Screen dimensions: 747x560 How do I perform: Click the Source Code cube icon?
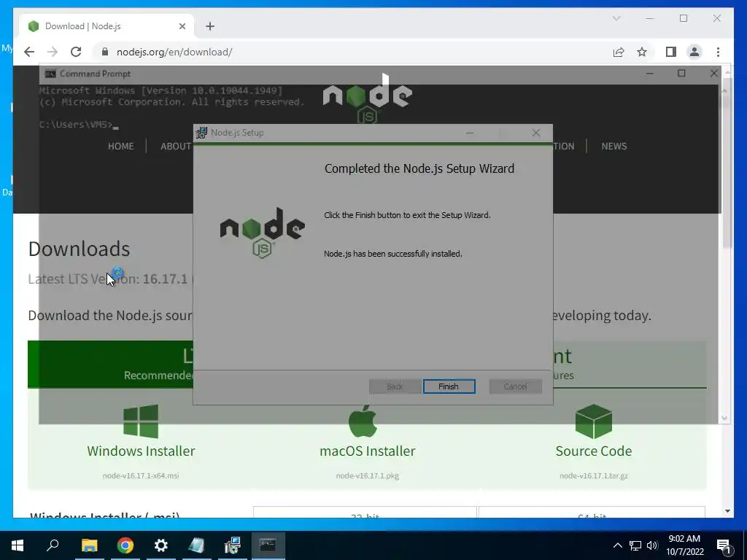click(594, 421)
